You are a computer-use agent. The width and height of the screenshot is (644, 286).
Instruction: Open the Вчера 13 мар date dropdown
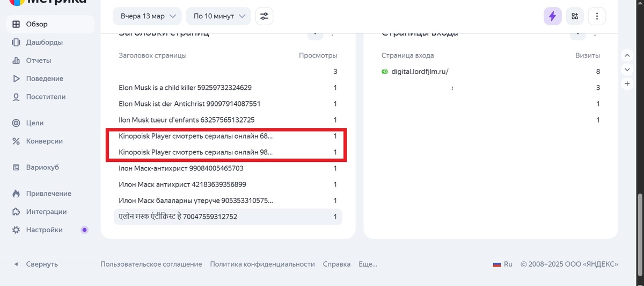[147, 16]
